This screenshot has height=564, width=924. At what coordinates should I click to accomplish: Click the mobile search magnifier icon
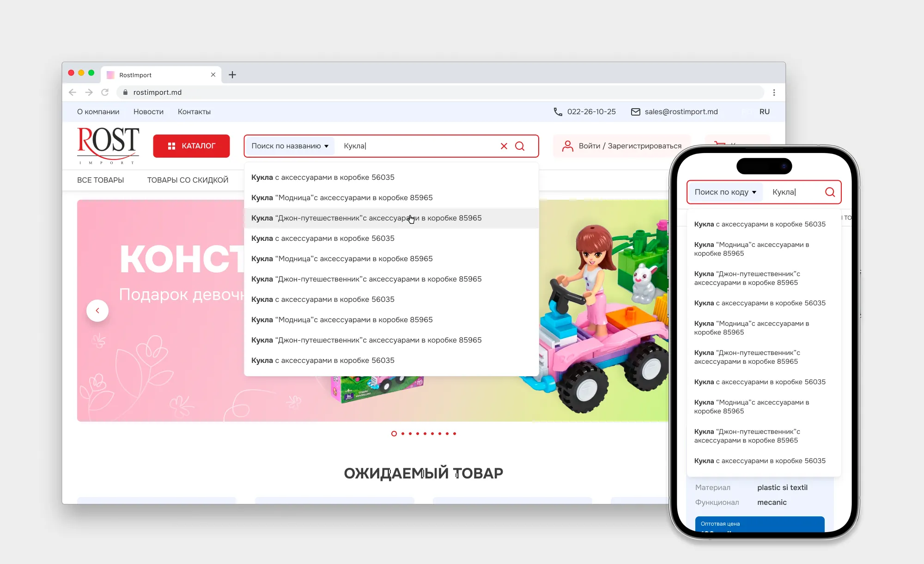pos(830,192)
